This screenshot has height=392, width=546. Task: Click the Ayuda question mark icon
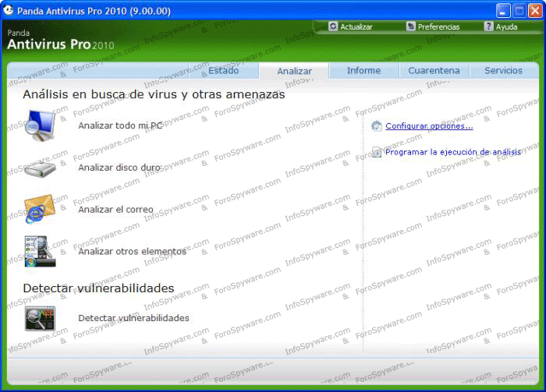tap(489, 26)
